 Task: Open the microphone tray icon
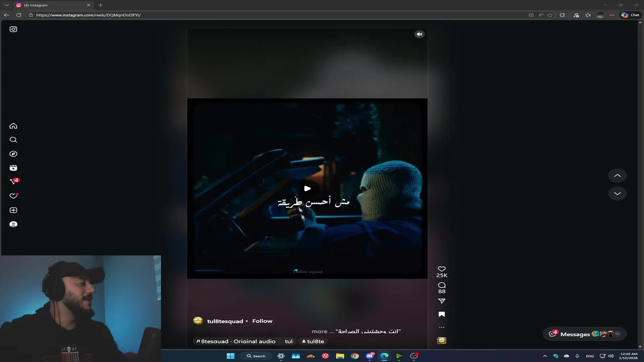pos(577,356)
